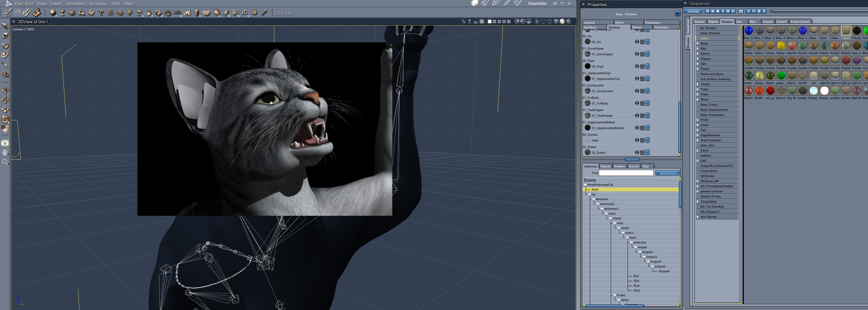
Task: Play the animation in Sequencer
Action: click(723, 11)
